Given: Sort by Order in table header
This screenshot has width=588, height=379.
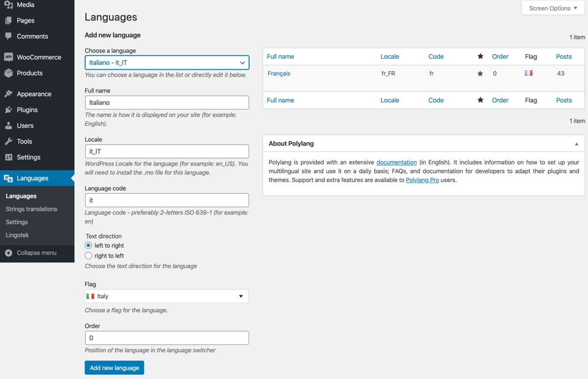Looking at the screenshot, I should (x=500, y=56).
